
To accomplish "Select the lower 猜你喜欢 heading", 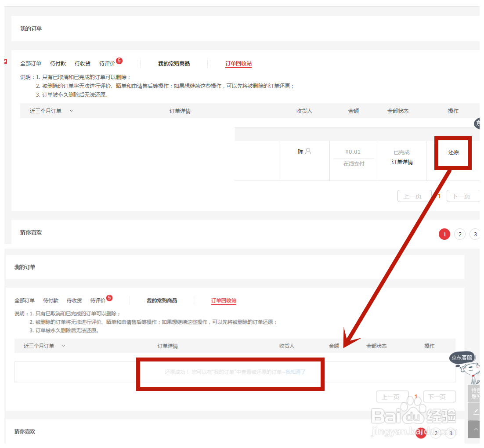I will (x=25, y=432).
